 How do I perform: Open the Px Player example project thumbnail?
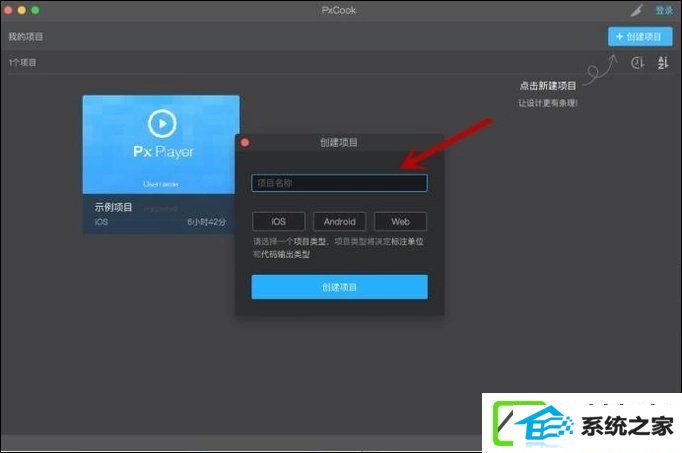pyautogui.click(x=161, y=144)
